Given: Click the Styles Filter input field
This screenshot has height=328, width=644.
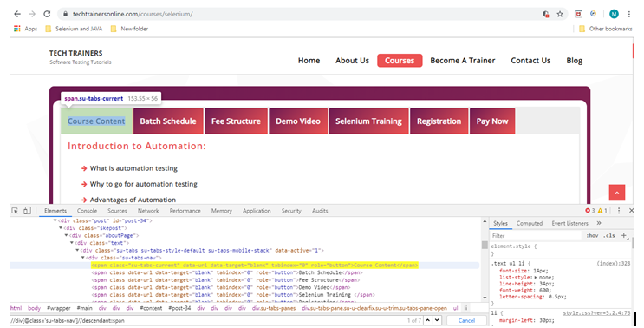Looking at the screenshot, I should coord(536,235).
